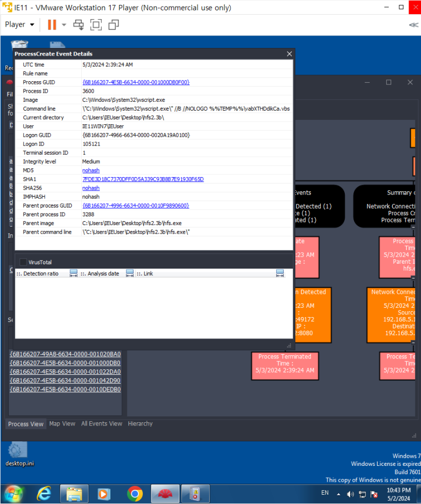This screenshot has height=504, width=421.
Task: Open the Action Center flag icon
Action: pyautogui.click(x=374, y=494)
